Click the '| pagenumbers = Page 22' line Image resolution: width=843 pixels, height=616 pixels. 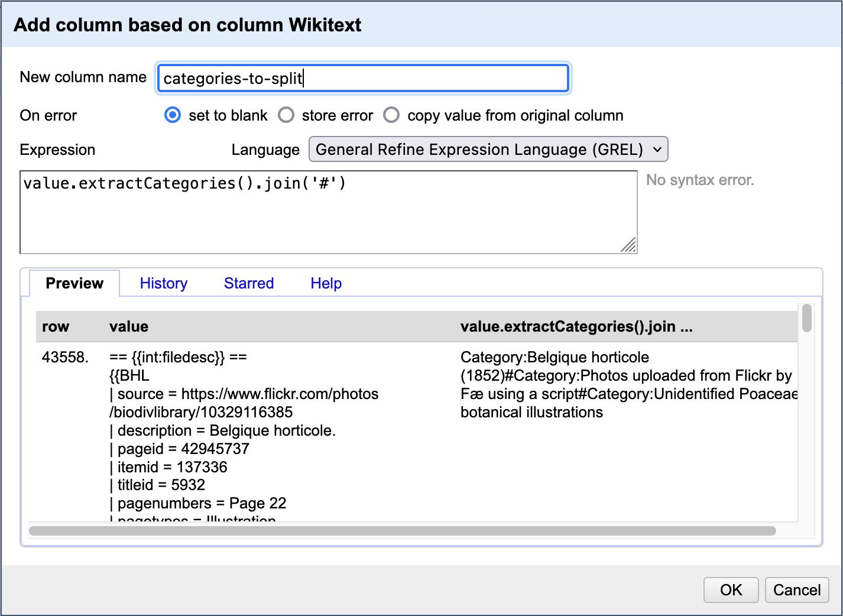coord(198,503)
